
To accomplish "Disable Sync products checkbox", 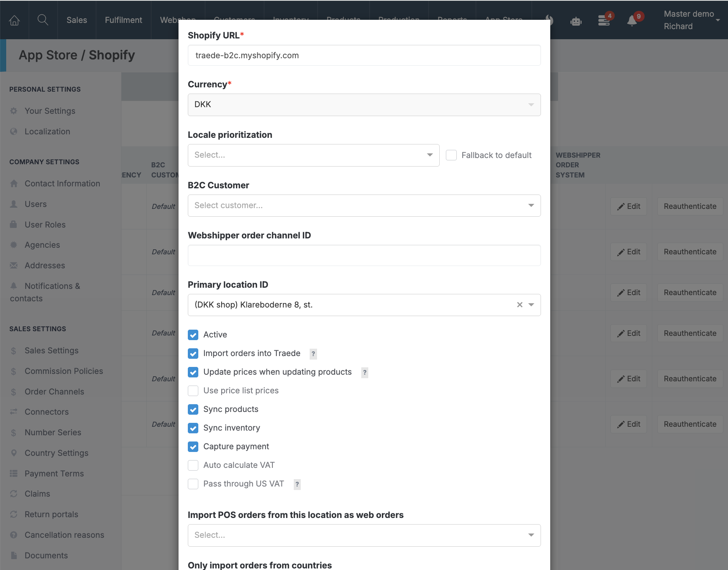I will [193, 409].
